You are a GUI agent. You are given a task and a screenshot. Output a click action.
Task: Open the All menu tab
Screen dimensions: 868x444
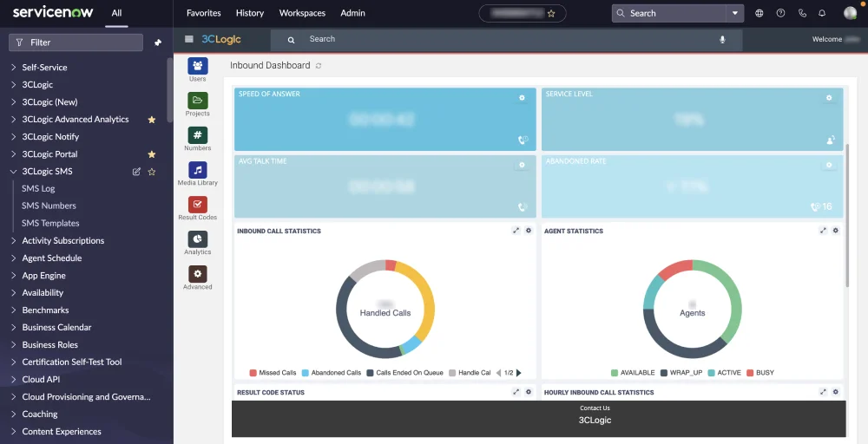[116, 13]
